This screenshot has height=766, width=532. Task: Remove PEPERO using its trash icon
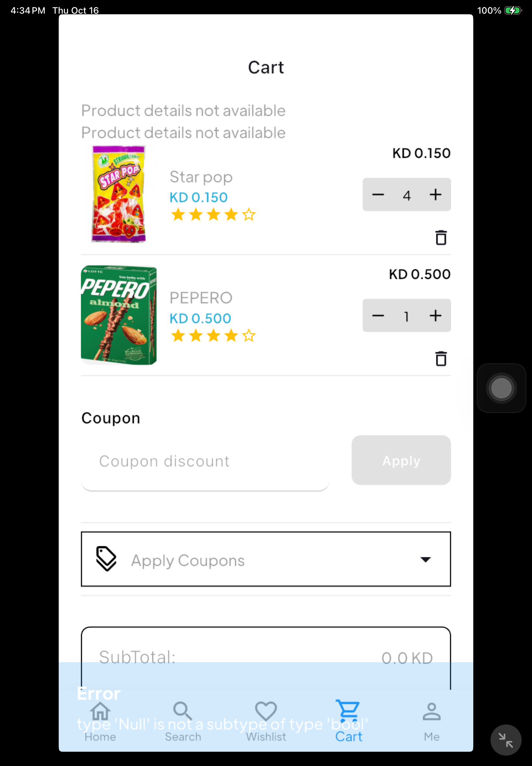click(x=441, y=359)
